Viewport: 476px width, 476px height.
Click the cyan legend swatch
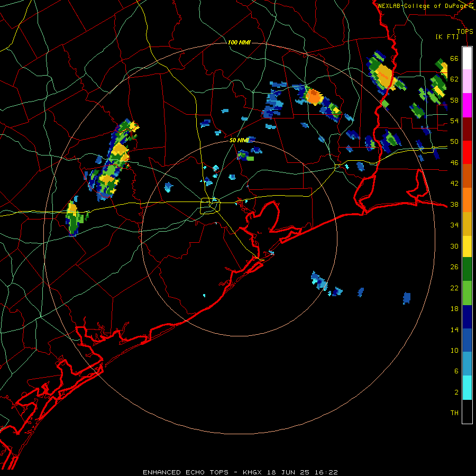click(x=467, y=388)
